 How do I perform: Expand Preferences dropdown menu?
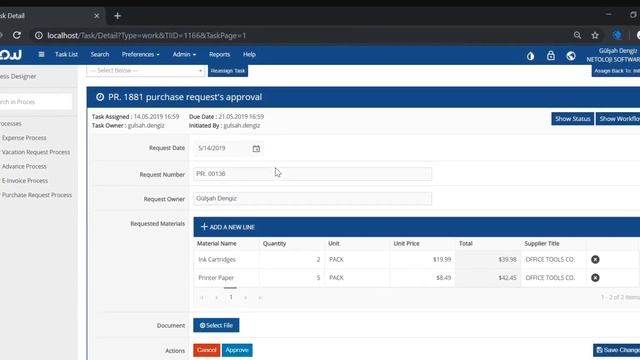click(x=140, y=54)
